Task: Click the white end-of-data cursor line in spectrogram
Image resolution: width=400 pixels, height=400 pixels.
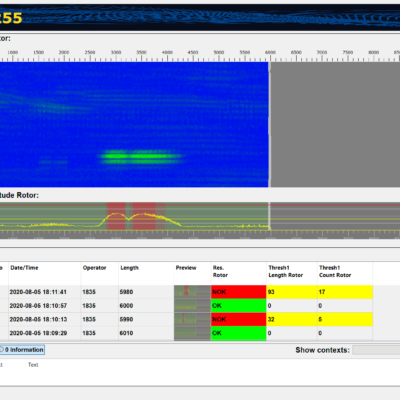Action: [x=270, y=124]
